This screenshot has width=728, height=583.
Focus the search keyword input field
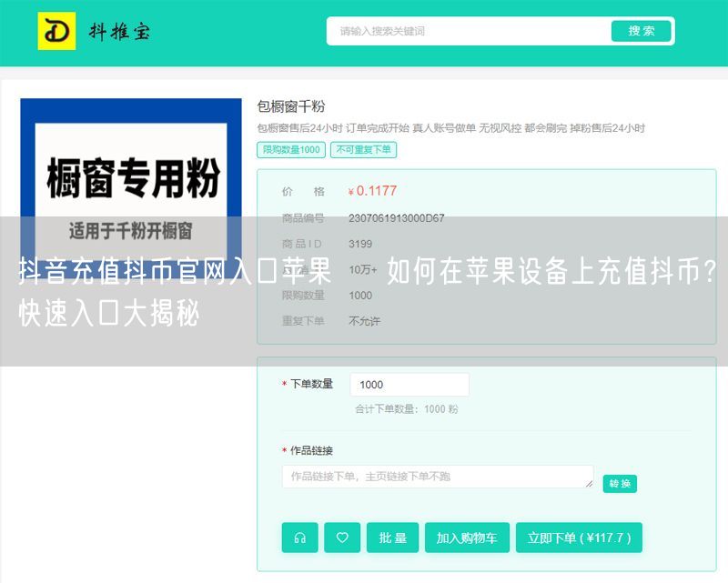pos(469,31)
